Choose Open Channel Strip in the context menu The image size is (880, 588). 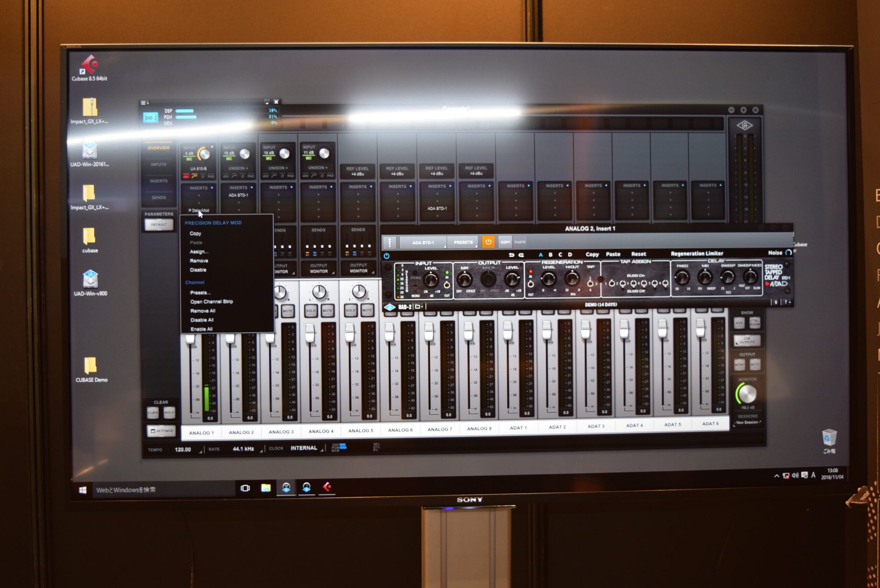pyautogui.click(x=211, y=301)
